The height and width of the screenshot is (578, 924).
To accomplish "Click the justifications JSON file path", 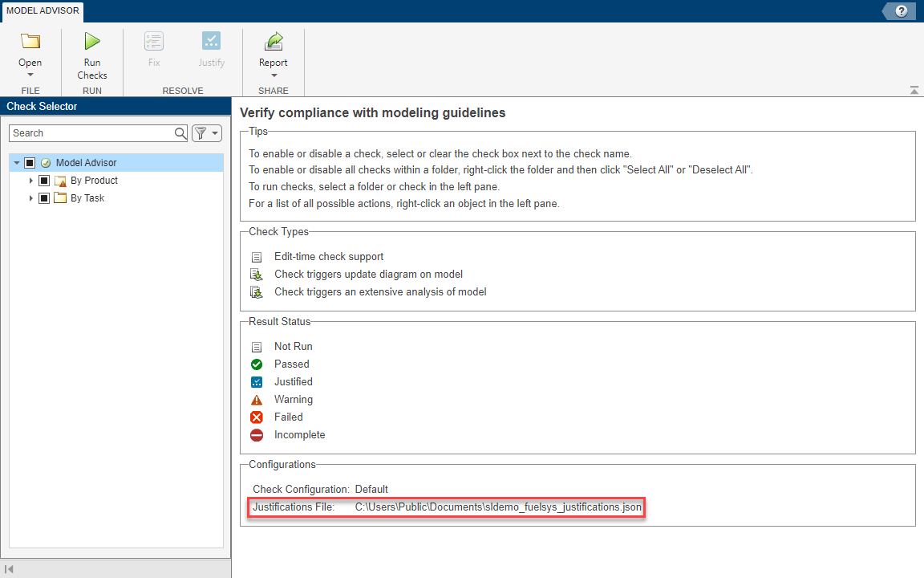I will (498, 507).
